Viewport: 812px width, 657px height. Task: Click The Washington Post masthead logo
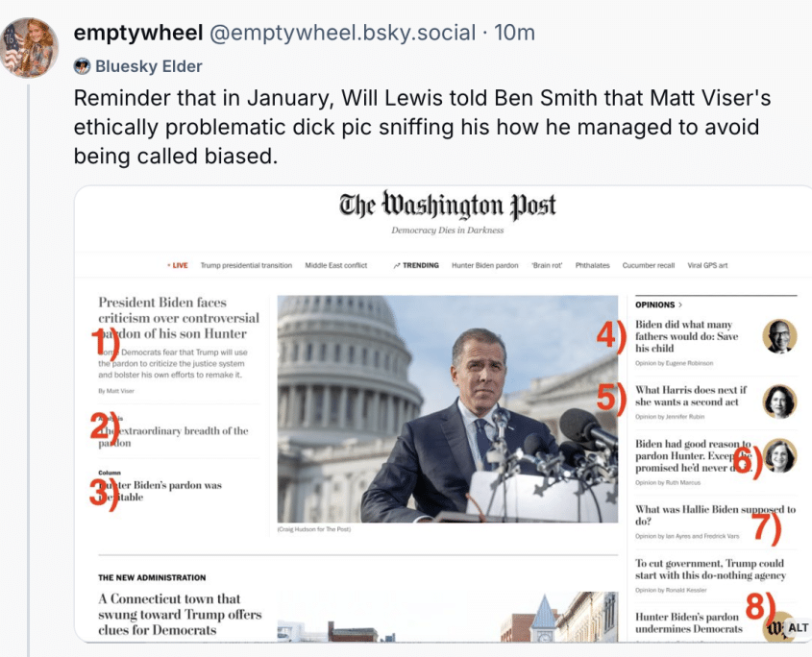(447, 207)
